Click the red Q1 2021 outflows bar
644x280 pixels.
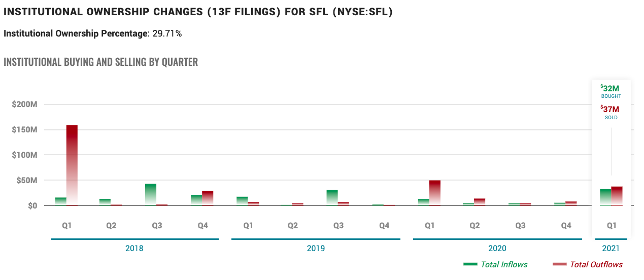[x=617, y=196]
